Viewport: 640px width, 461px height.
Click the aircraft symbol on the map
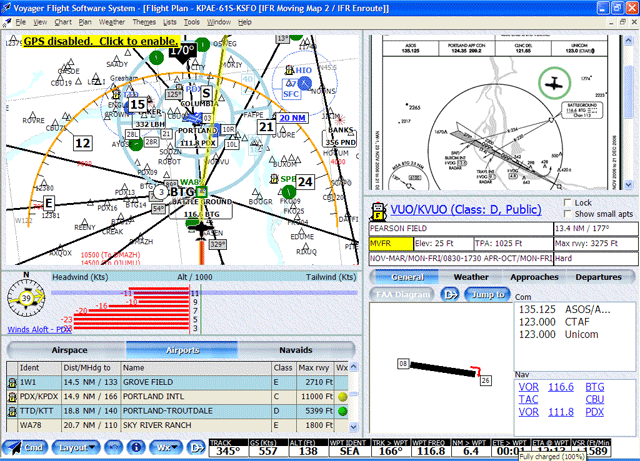pos(201,230)
